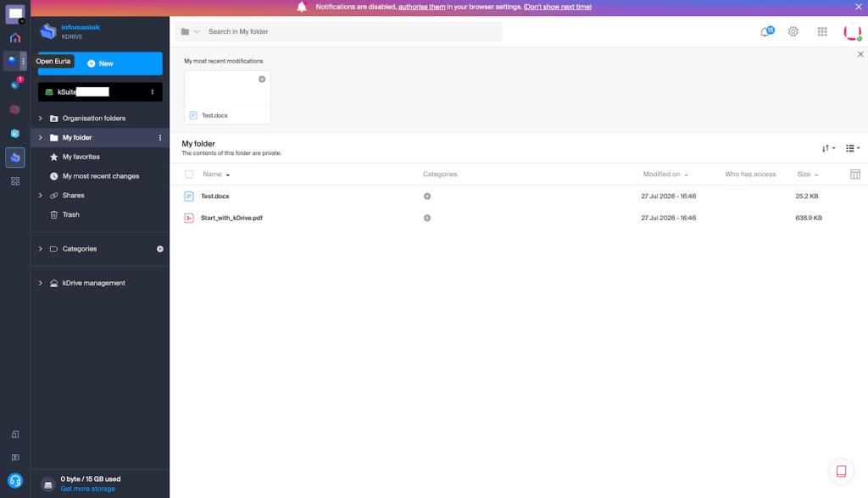868x498 pixels.
Task: Open My most recent changes
Action: [x=100, y=176]
